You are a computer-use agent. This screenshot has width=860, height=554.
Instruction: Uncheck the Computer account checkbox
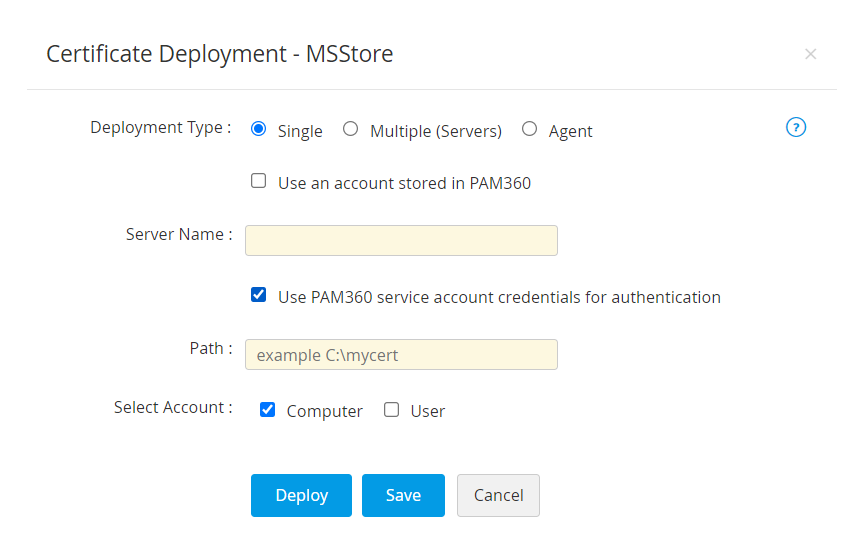pos(267,409)
